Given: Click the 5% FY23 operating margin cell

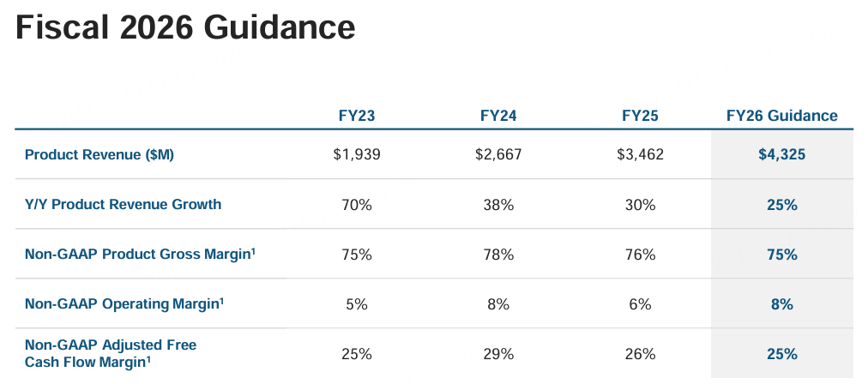Looking at the screenshot, I should tap(356, 304).
